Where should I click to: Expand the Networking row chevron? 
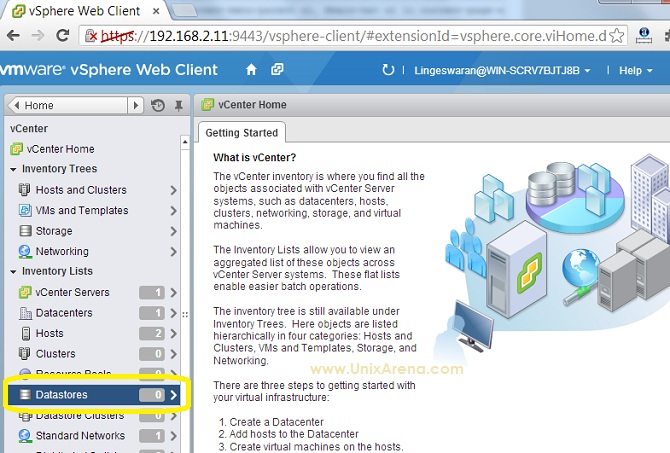click(x=173, y=252)
